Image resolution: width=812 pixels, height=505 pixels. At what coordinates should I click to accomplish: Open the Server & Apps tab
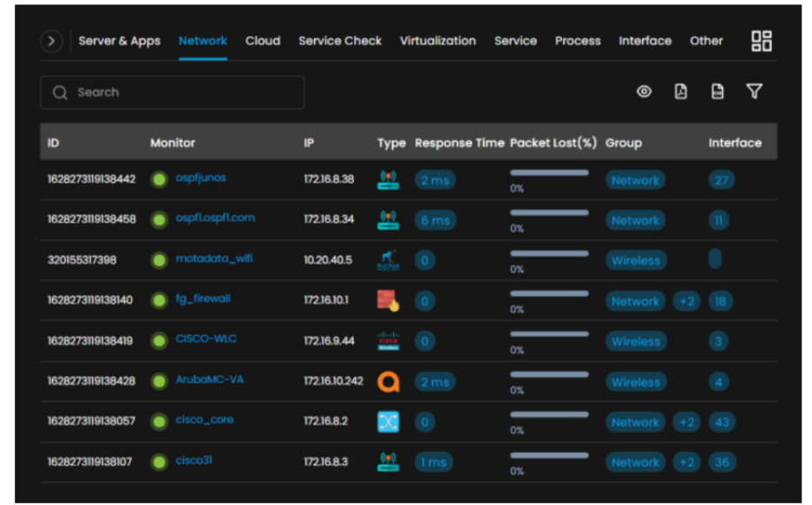[x=119, y=41]
